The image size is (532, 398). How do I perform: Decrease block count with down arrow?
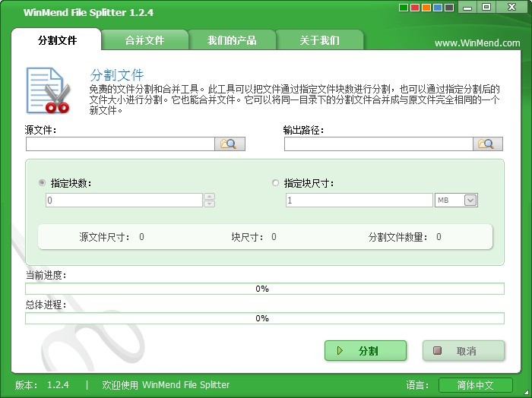[210, 204]
